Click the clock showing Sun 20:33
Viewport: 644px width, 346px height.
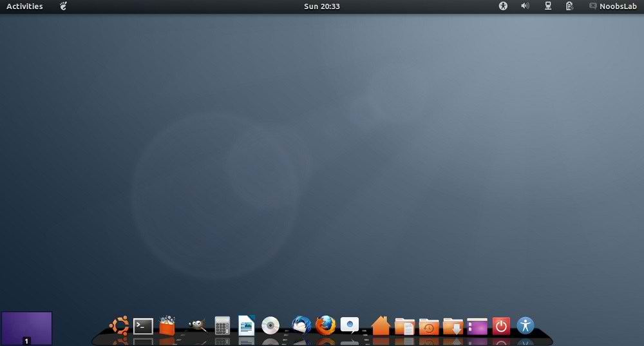pyautogui.click(x=321, y=6)
